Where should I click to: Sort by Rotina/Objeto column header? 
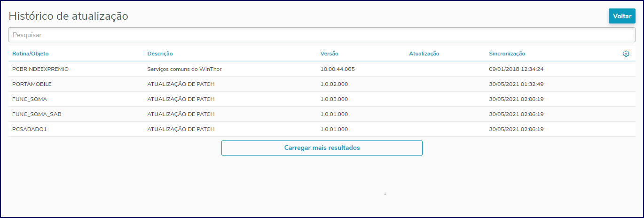[30, 54]
